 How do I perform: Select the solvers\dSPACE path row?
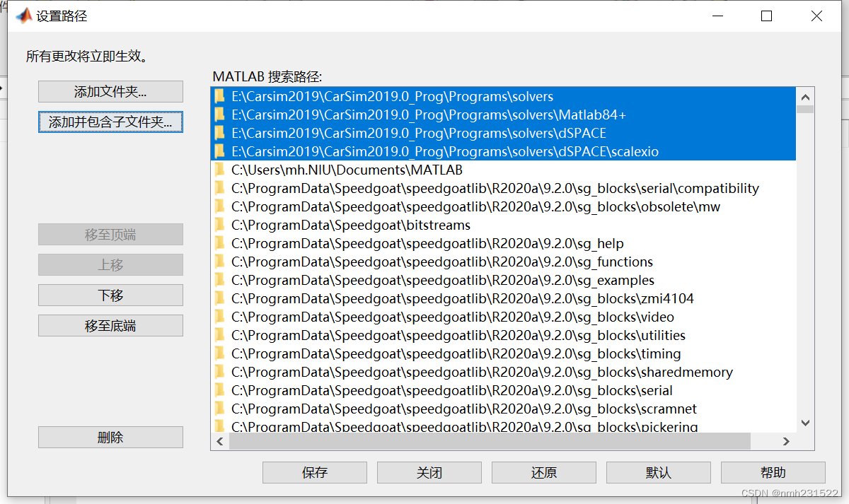pyautogui.click(x=504, y=133)
